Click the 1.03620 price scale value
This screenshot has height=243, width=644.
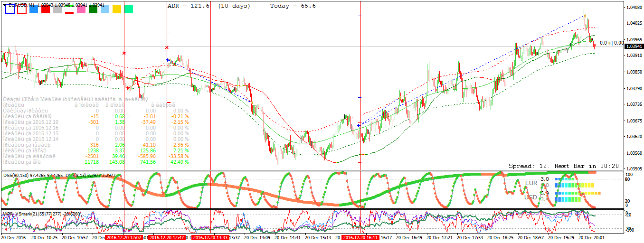click(635, 137)
